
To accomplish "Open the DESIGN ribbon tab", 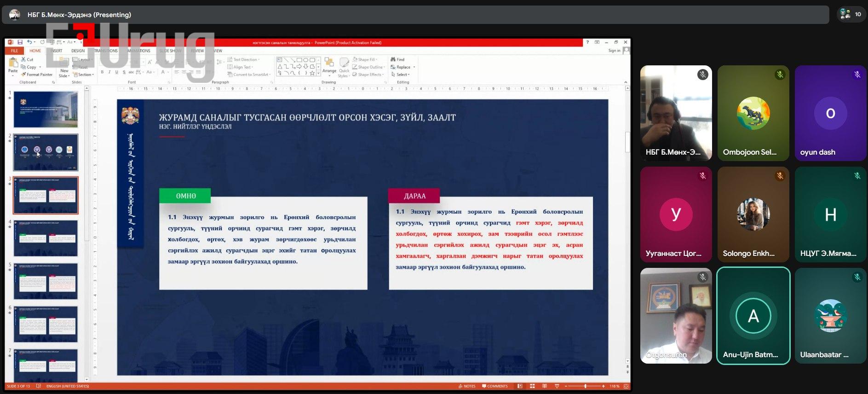I will (x=78, y=51).
